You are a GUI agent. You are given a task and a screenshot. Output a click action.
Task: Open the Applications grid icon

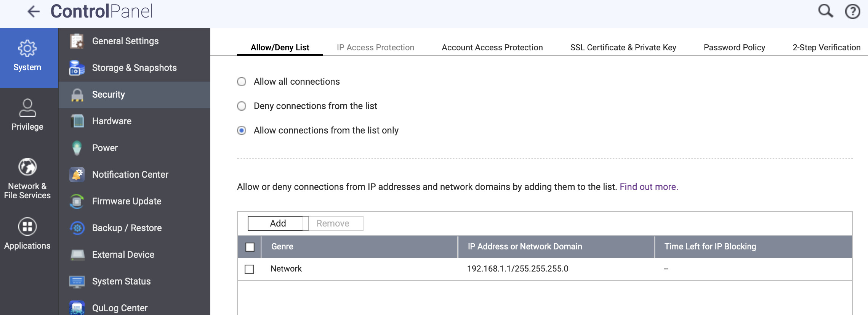(x=27, y=227)
